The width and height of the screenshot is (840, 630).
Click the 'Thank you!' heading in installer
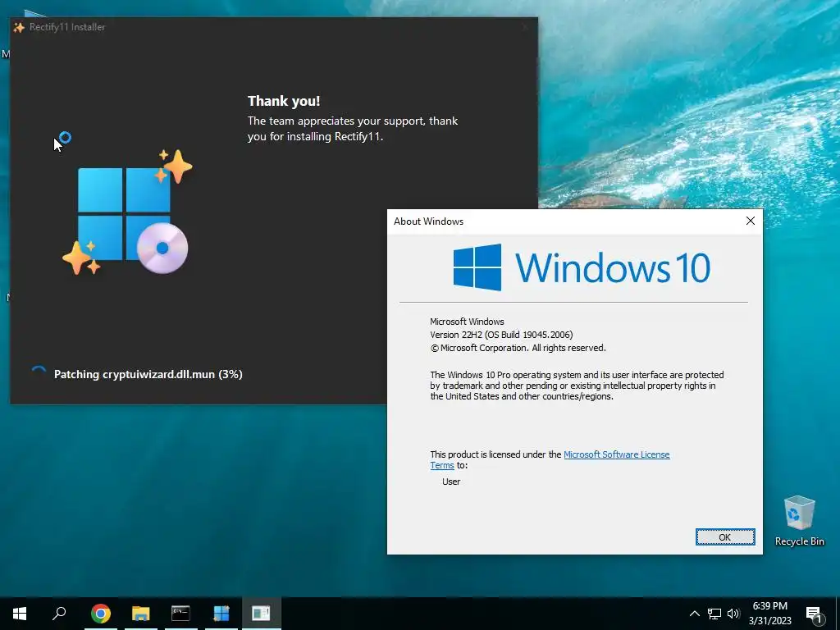pos(284,101)
